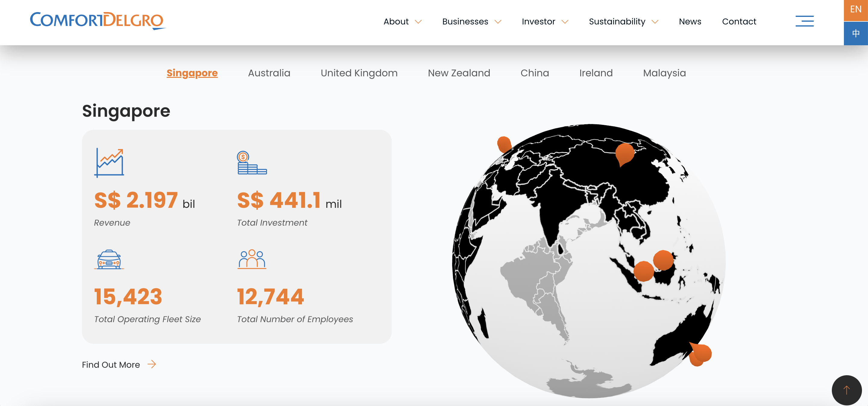Click the coin stack investment icon
The height and width of the screenshot is (406, 868).
coord(252,163)
